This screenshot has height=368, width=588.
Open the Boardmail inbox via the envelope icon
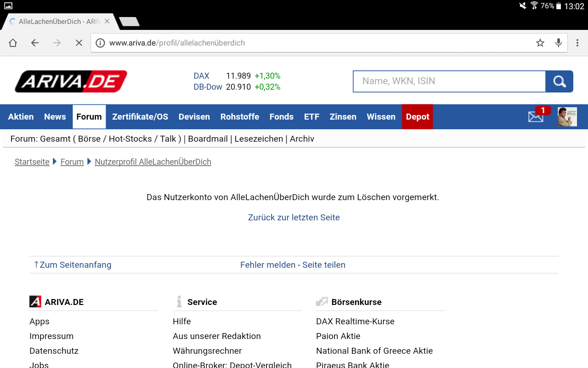[x=536, y=118]
